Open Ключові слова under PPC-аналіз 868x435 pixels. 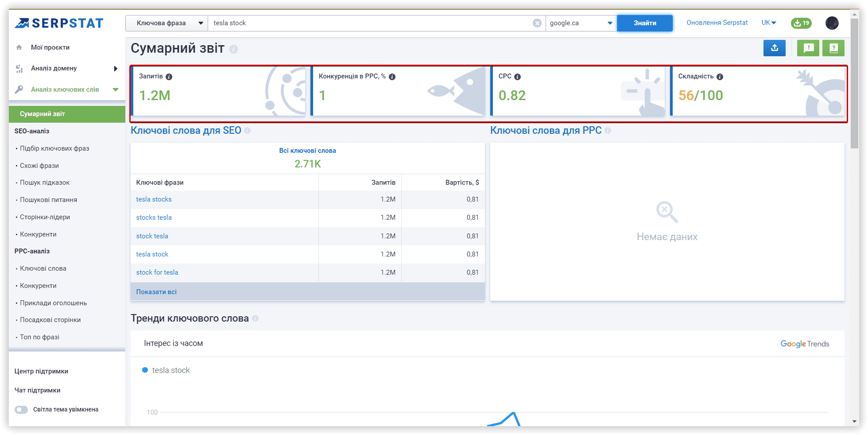(x=43, y=268)
